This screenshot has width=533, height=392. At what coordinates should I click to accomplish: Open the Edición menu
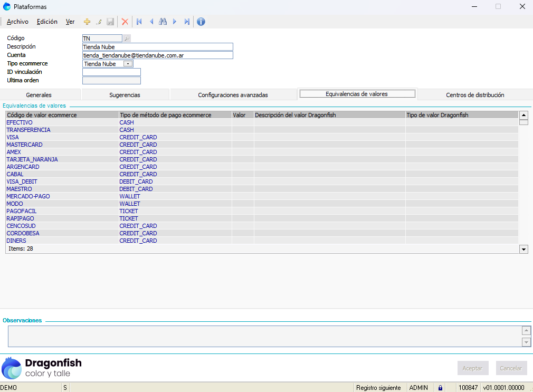point(47,22)
